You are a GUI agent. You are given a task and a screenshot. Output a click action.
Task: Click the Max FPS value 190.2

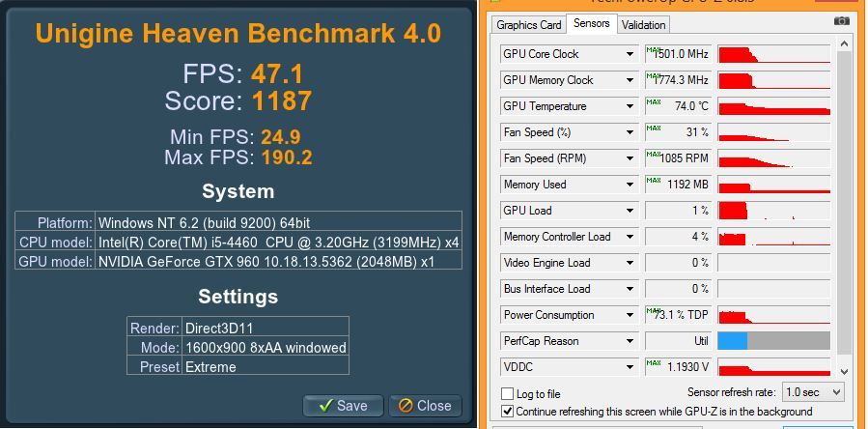point(287,157)
